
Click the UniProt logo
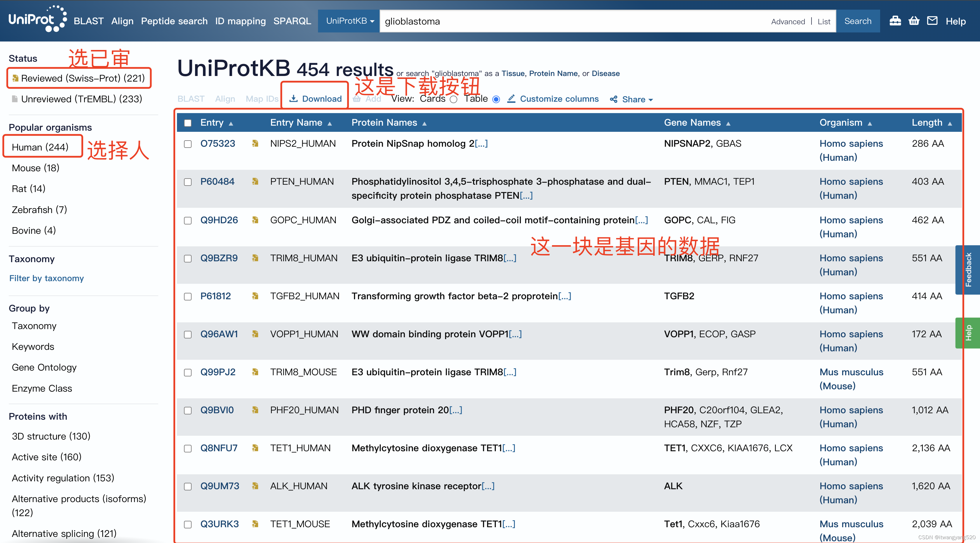click(x=37, y=19)
